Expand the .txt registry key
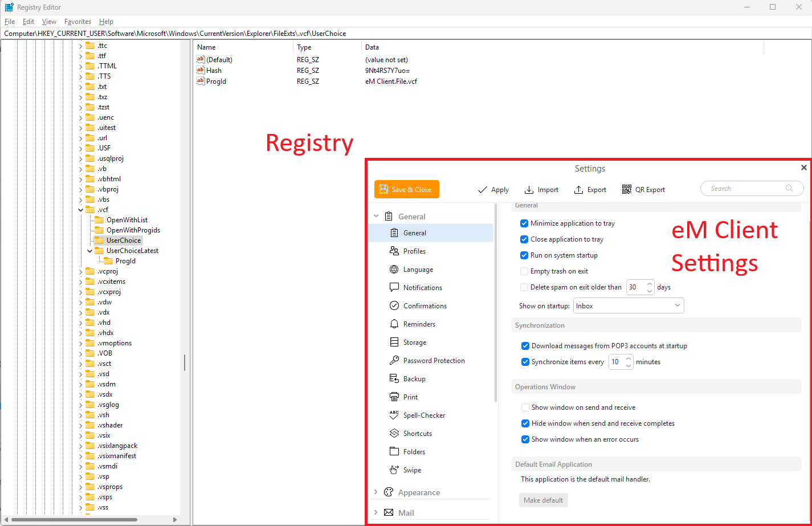 (x=80, y=87)
